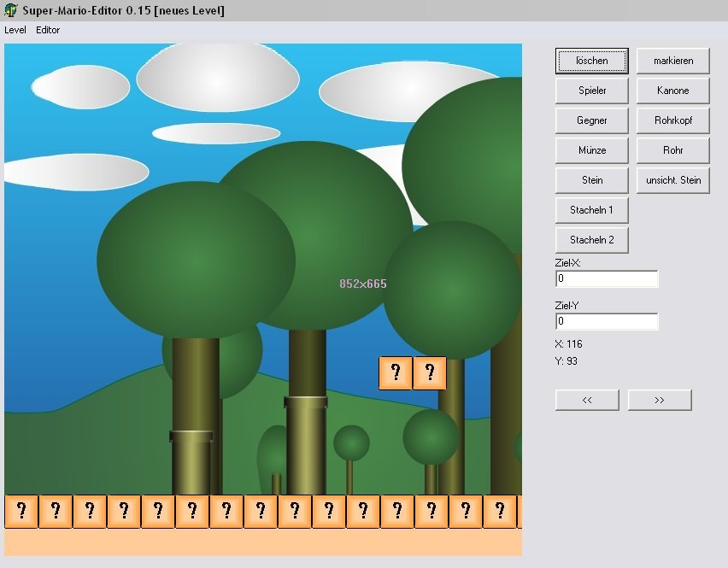Choose the Stein block button

tap(592, 180)
